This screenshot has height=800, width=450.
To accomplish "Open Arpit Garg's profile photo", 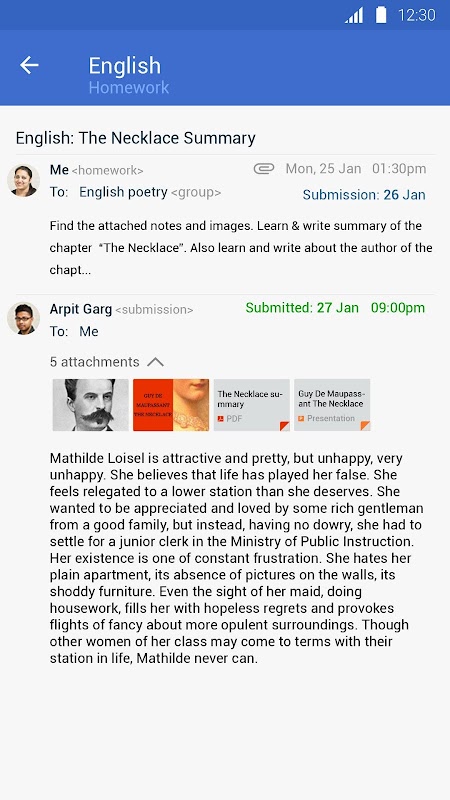I will (x=23, y=318).
